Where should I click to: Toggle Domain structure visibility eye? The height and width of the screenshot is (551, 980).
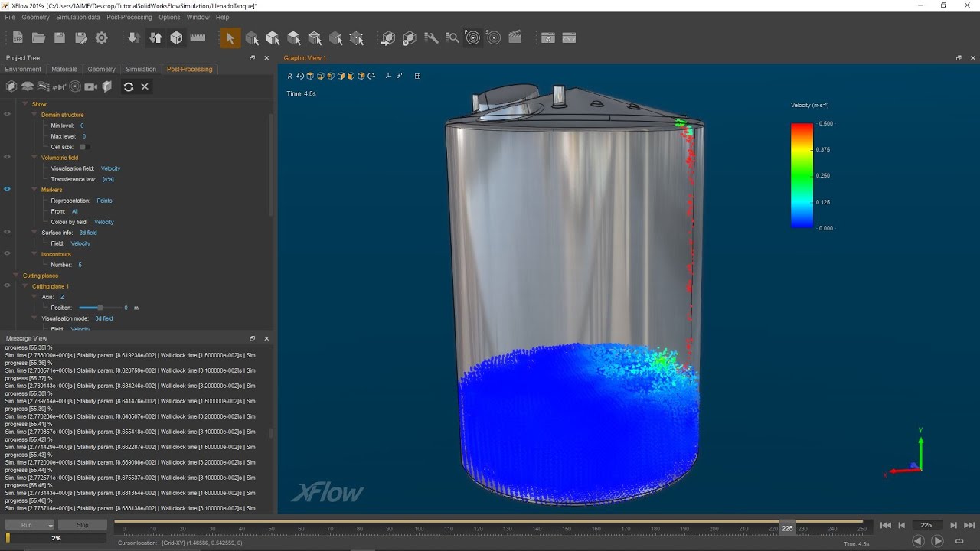pyautogui.click(x=8, y=115)
